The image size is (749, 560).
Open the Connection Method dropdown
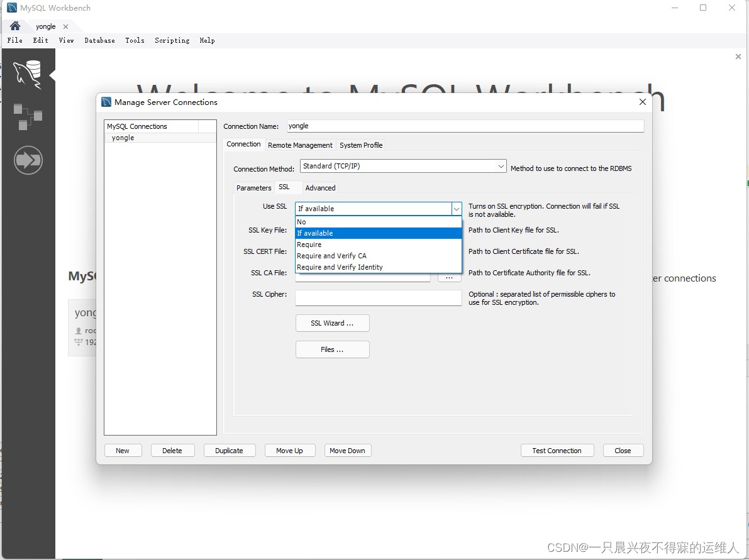point(403,166)
